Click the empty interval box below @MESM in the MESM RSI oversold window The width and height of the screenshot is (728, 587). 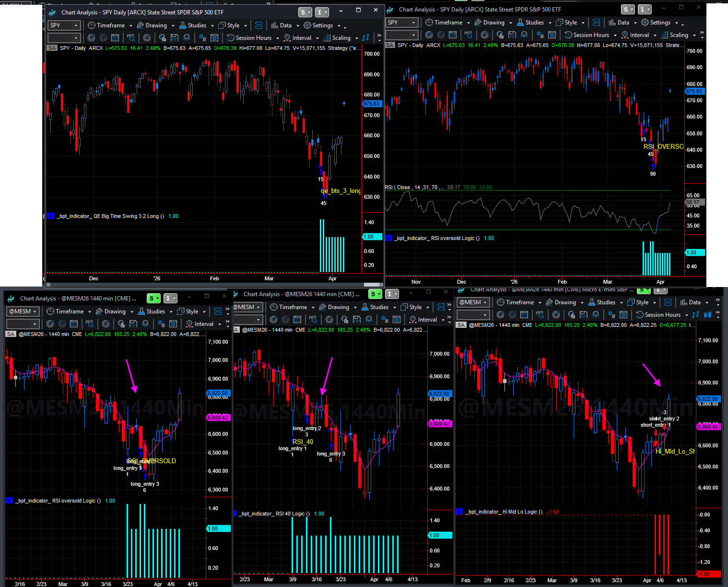(23, 324)
